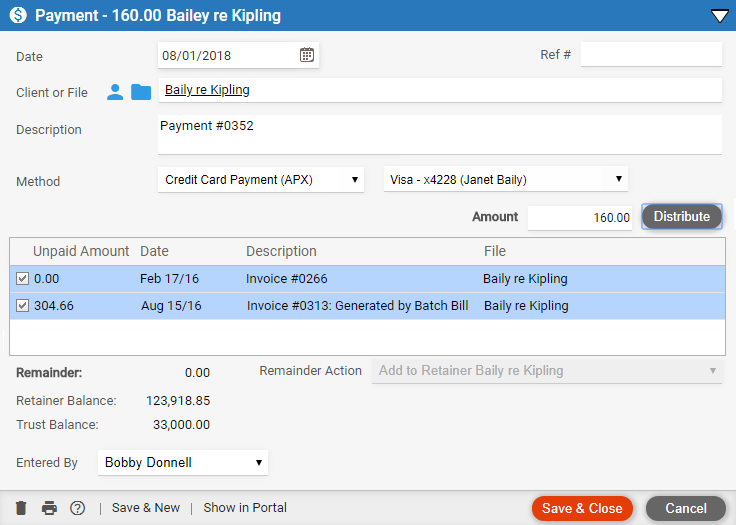Screen dimensions: 736x525
Task: Open the Entered By Bobby Donnell dropdown
Action: click(183, 463)
